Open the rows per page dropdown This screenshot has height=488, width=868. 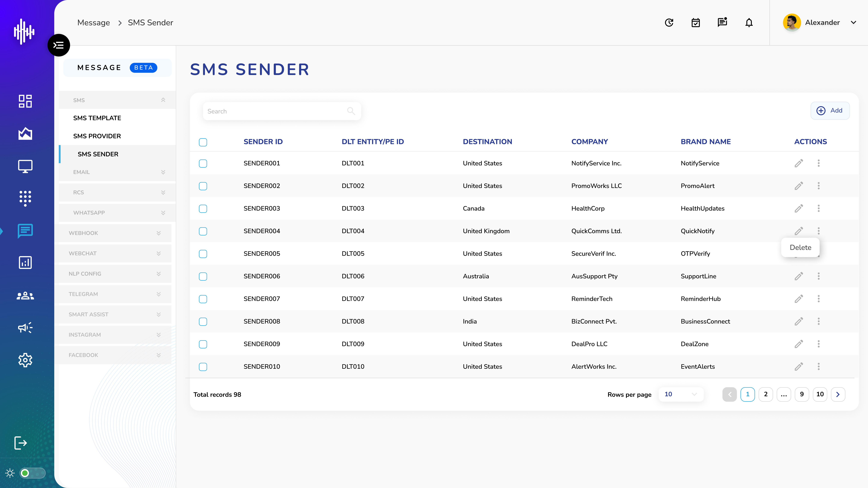pos(681,394)
